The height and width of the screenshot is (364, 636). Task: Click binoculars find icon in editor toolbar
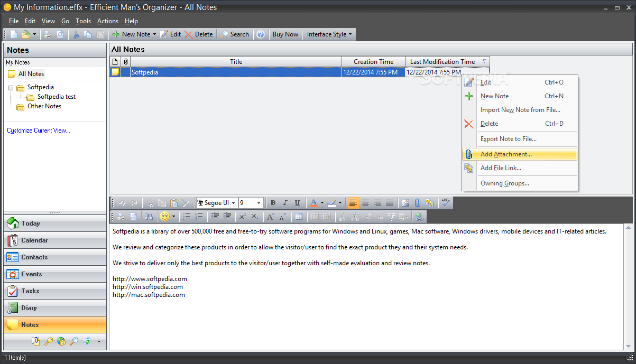[149, 217]
